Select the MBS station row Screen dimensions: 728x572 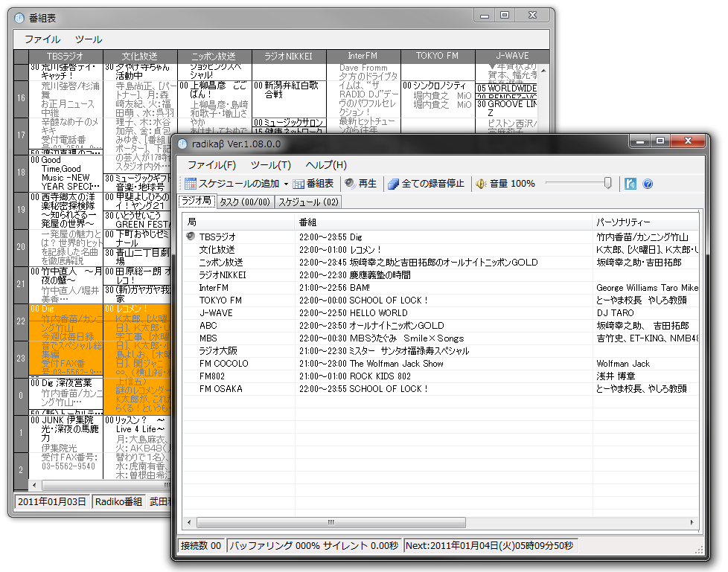pyautogui.click(x=441, y=338)
